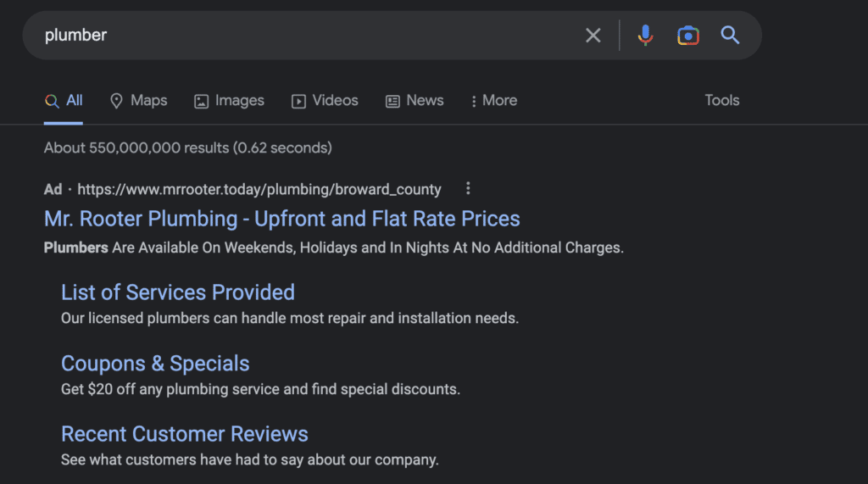Click the All tab magnifier icon
The height and width of the screenshot is (484, 868).
52,101
